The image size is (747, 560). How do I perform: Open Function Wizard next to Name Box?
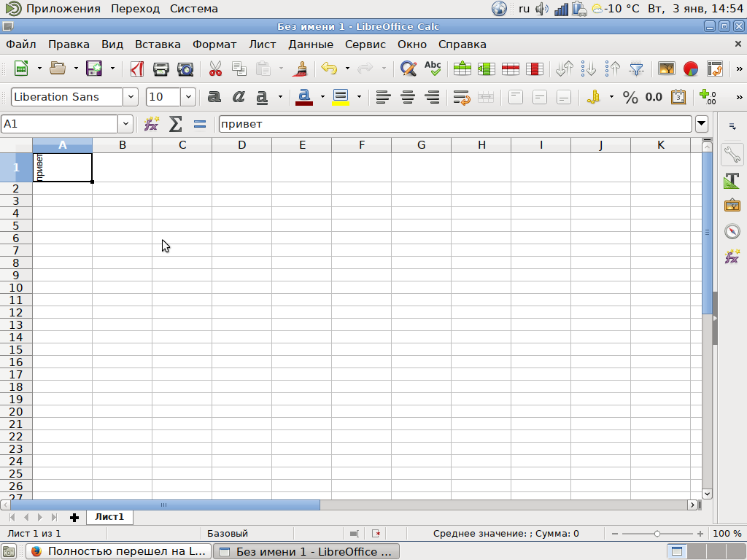[x=152, y=124]
